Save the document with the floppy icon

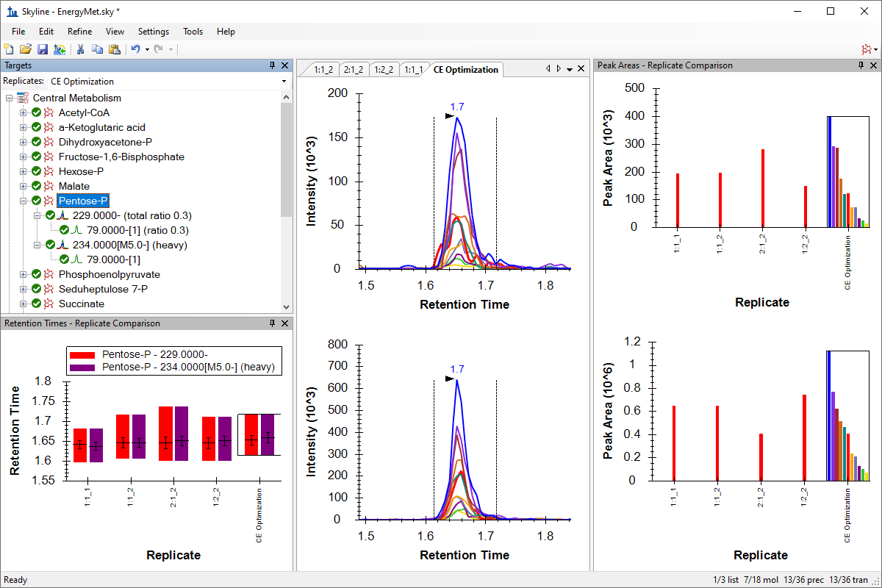click(43, 49)
